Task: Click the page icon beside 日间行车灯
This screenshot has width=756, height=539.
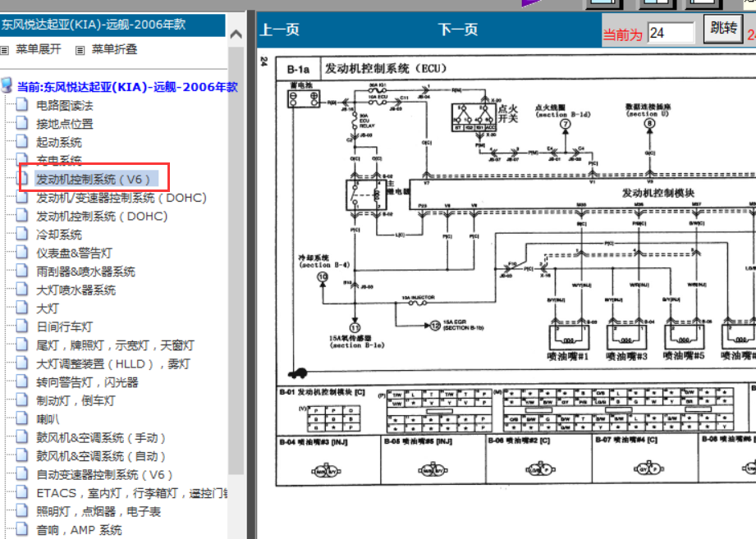Action: (x=21, y=325)
